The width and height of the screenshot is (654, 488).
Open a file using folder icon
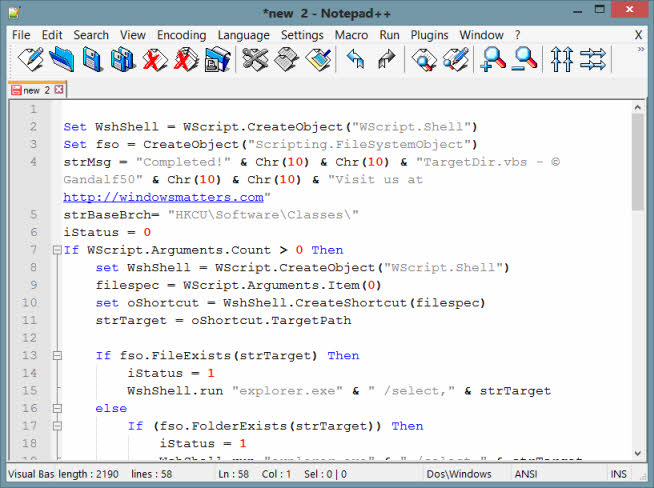click(x=61, y=59)
